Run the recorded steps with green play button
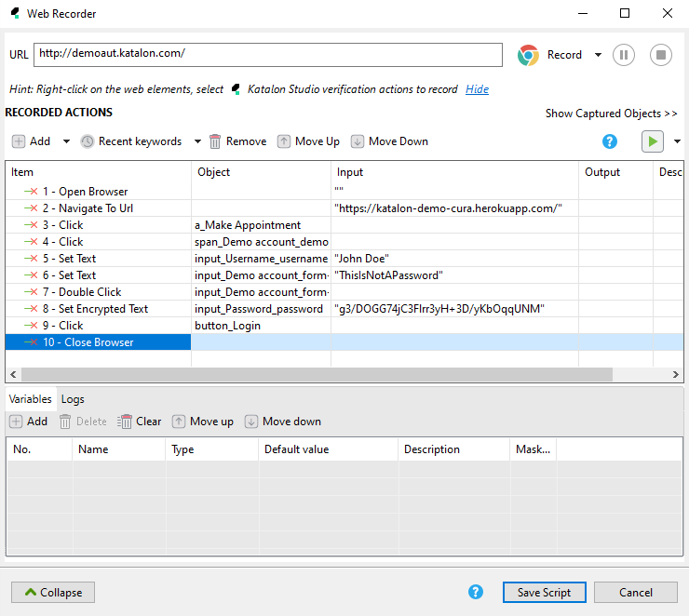689x616 pixels. point(653,141)
